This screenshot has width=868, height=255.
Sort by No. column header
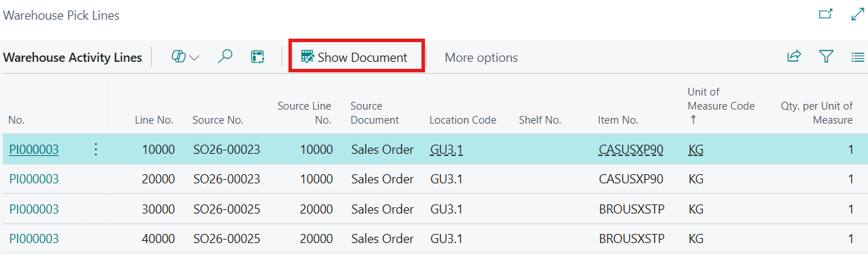coord(17,120)
